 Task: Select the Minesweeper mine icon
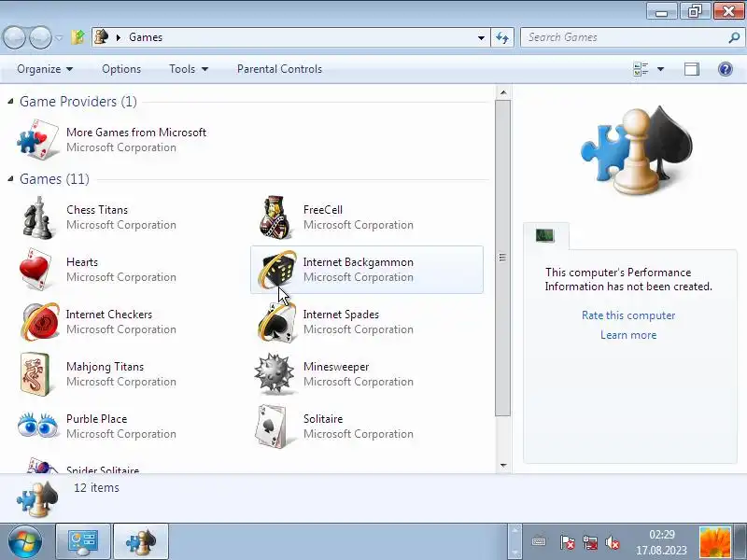click(x=274, y=373)
